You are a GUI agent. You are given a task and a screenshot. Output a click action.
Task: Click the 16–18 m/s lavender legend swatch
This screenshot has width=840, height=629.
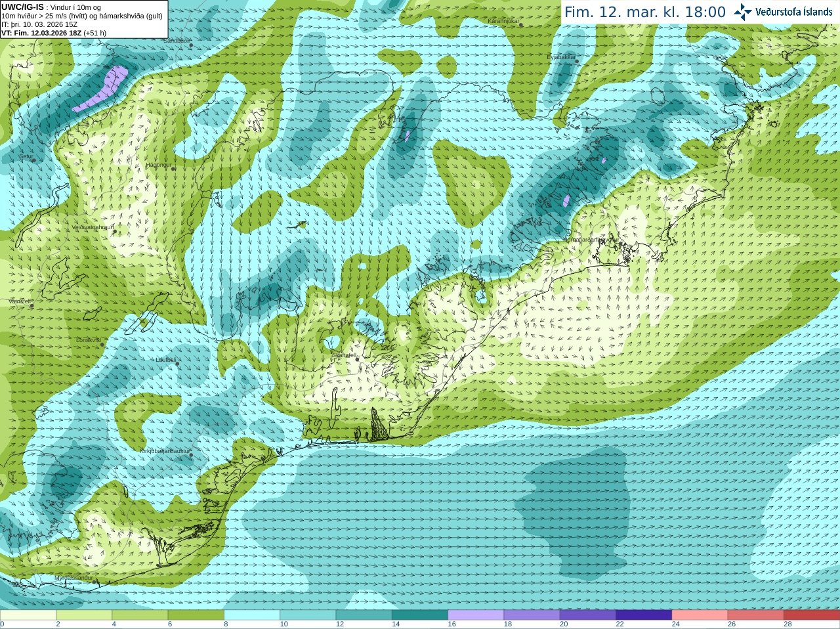pyautogui.click(x=476, y=615)
